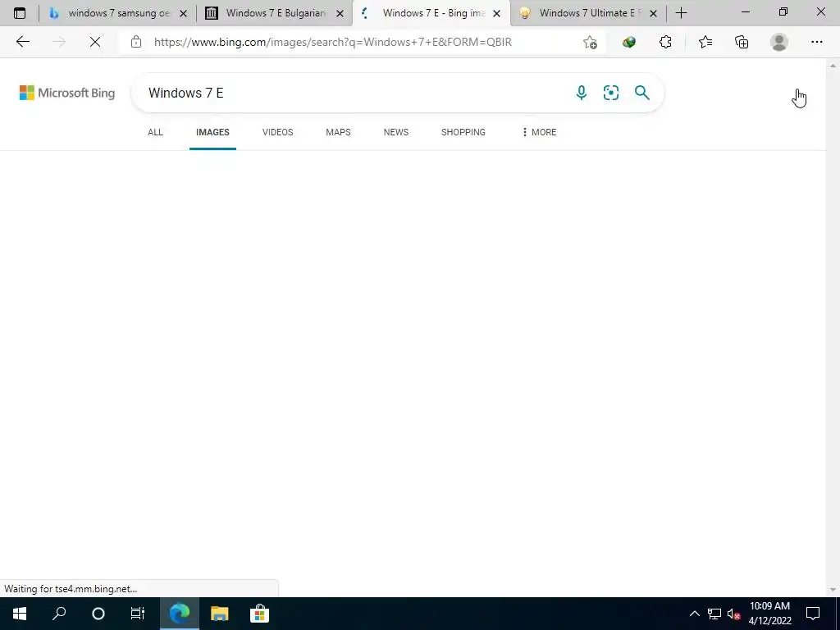840x630 pixels.
Task: Open the Extensions puzzle icon
Action: pyautogui.click(x=665, y=42)
